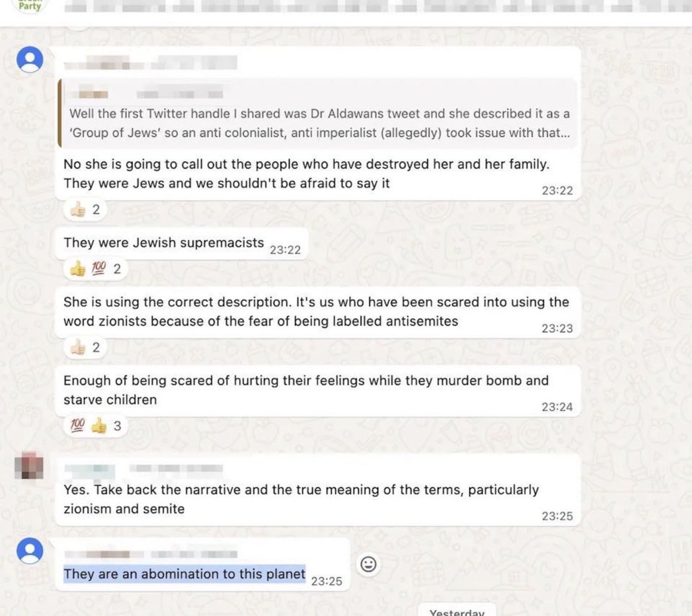Click the 23:25 timestamp of the 'abomination' message
This screenshot has width=692, height=616.
(x=327, y=581)
